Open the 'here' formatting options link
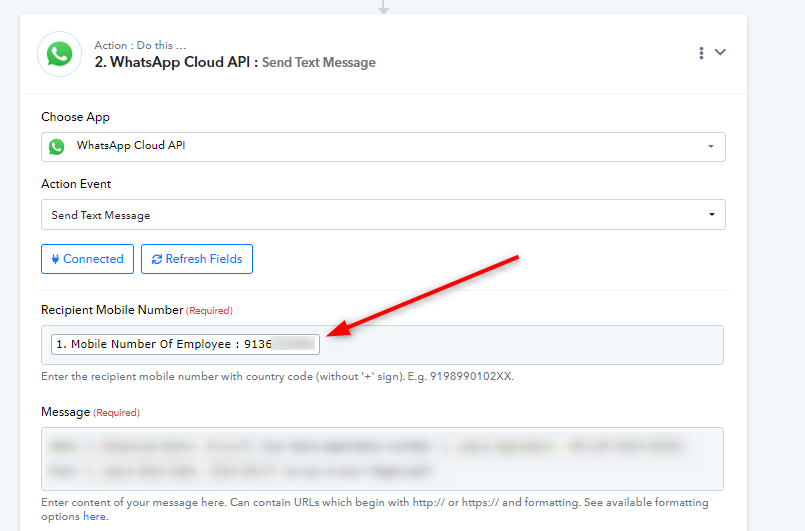 (x=94, y=517)
